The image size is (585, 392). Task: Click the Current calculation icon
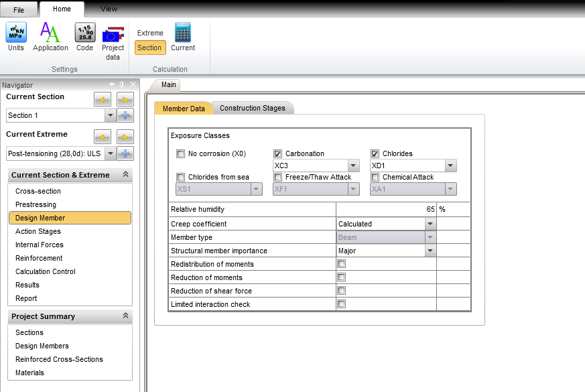click(x=182, y=37)
